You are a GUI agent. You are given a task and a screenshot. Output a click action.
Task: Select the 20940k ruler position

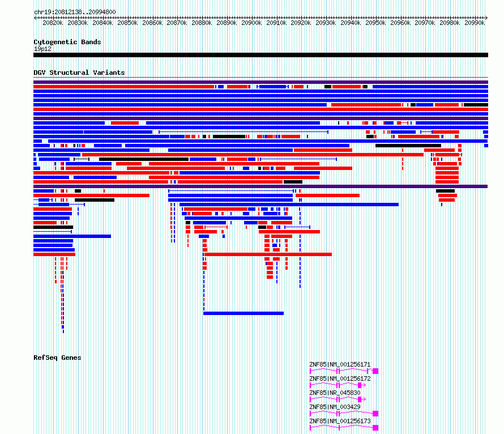[351, 23]
